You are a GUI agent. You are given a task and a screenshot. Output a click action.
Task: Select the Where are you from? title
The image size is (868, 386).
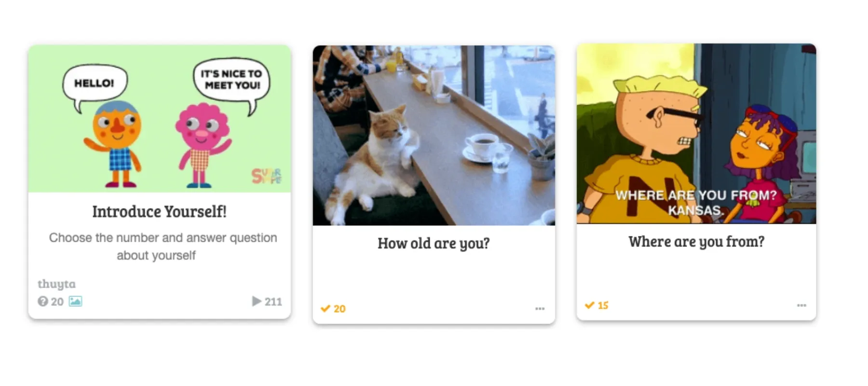(x=696, y=241)
